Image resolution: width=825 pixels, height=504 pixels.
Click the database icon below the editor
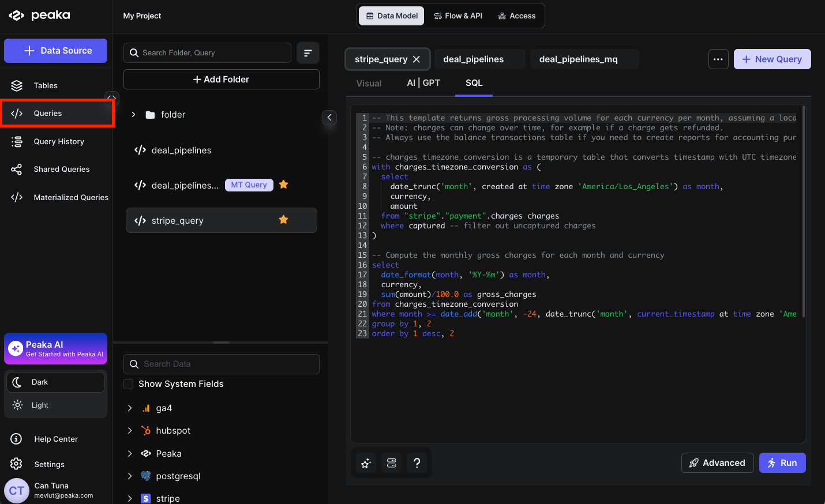(x=391, y=463)
